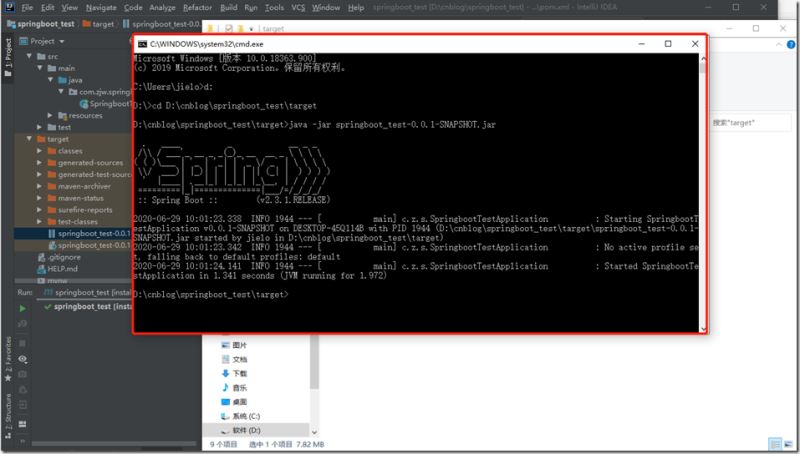Toggle the eye icon in Run toolbar
Viewport: 800px width, 454px height.
[22, 359]
